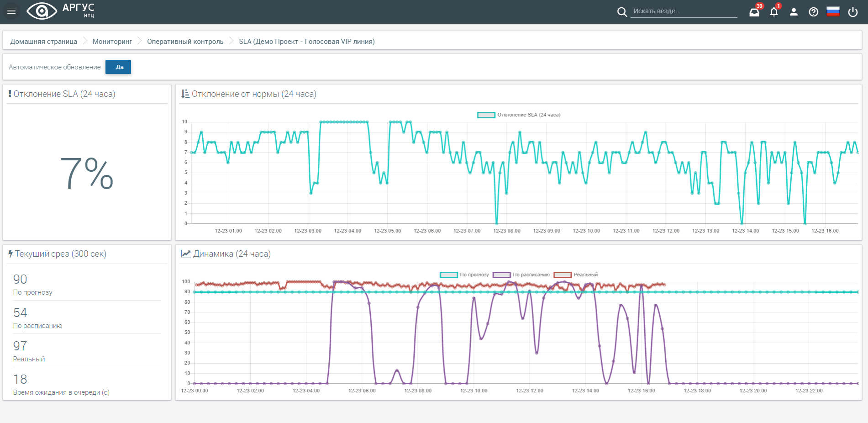The width and height of the screenshot is (868, 423).
Task: Click 'Отклонение SLA (24 часа)' legend swatch
Action: (486, 115)
